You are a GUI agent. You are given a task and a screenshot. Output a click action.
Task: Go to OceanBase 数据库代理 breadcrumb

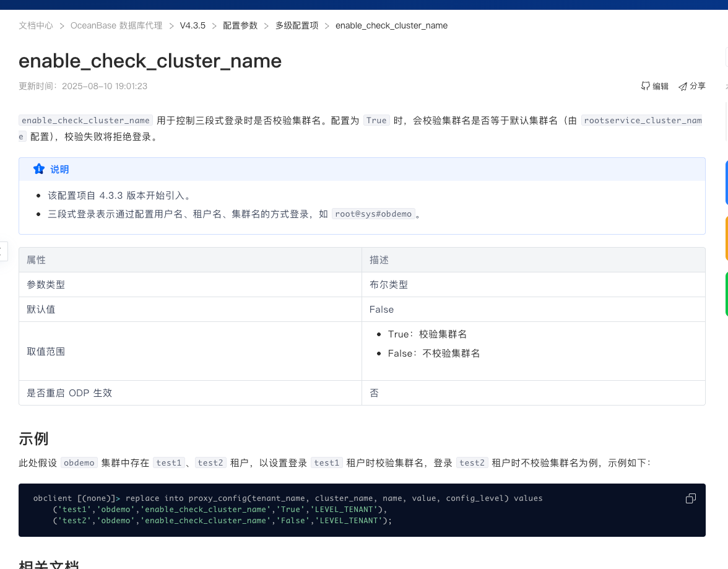(116, 25)
